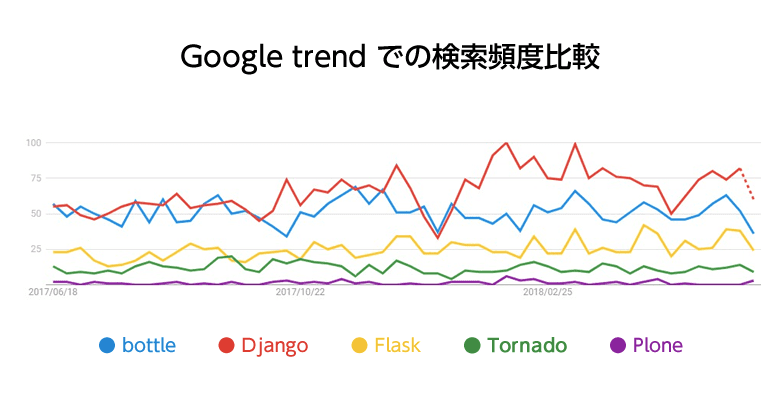Click the 2017/10/22 date axis label

tap(300, 292)
